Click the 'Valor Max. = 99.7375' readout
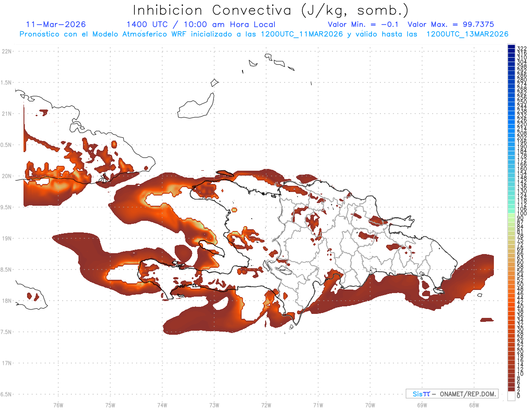Screen dimensions: 532x411 tap(451, 24)
